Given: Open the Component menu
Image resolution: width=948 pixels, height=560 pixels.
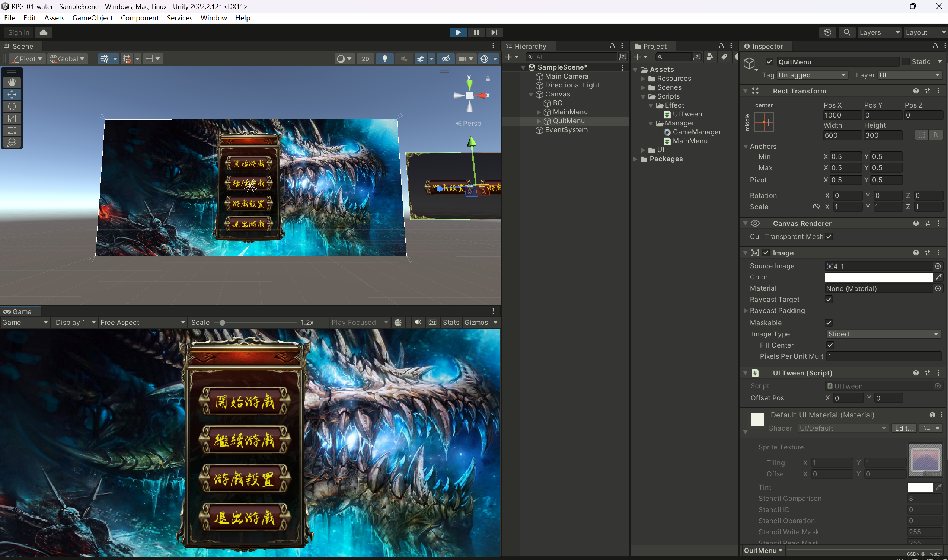Looking at the screenshot, I should [x=140, y=18].
